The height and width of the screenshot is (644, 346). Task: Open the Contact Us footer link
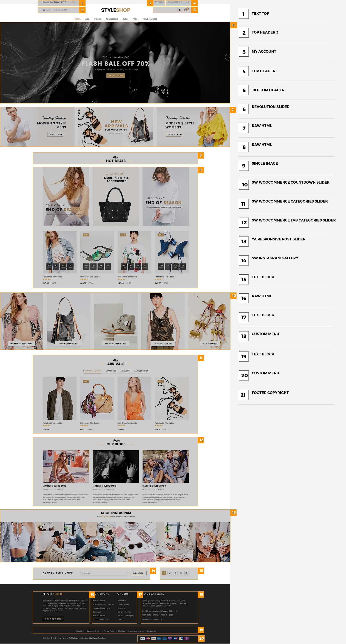coord(151,631)
